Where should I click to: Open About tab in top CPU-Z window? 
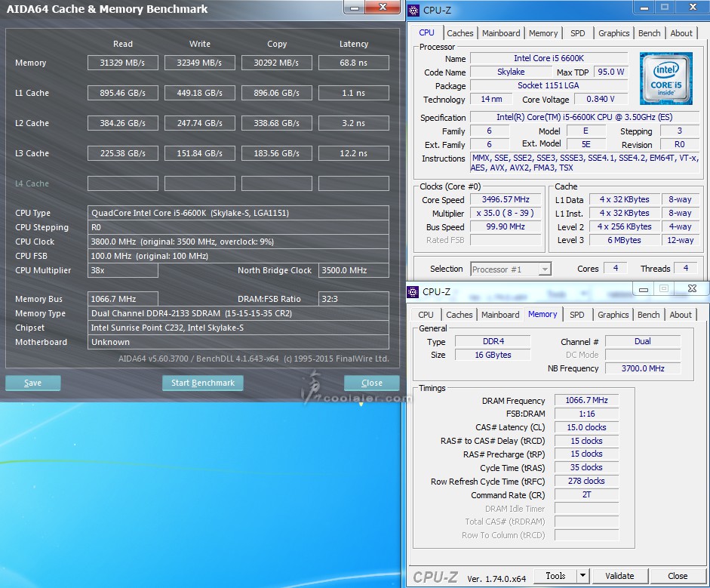[x=681, y=33]
